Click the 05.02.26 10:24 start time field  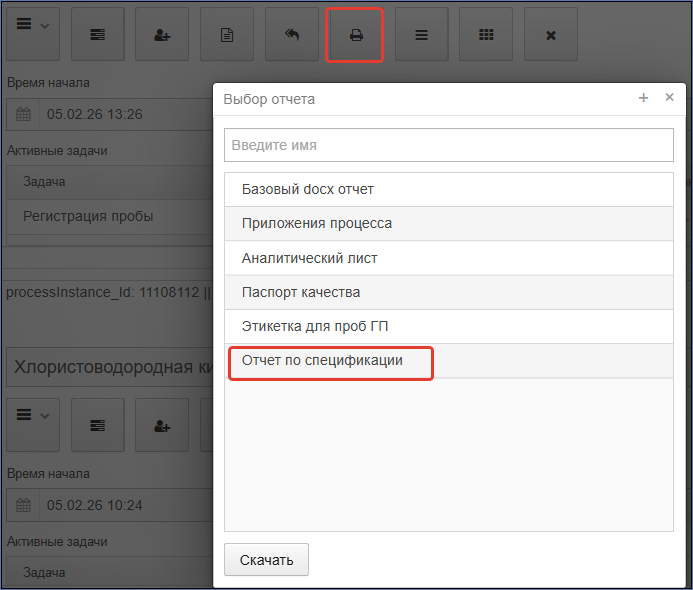[x=126, y=505]
